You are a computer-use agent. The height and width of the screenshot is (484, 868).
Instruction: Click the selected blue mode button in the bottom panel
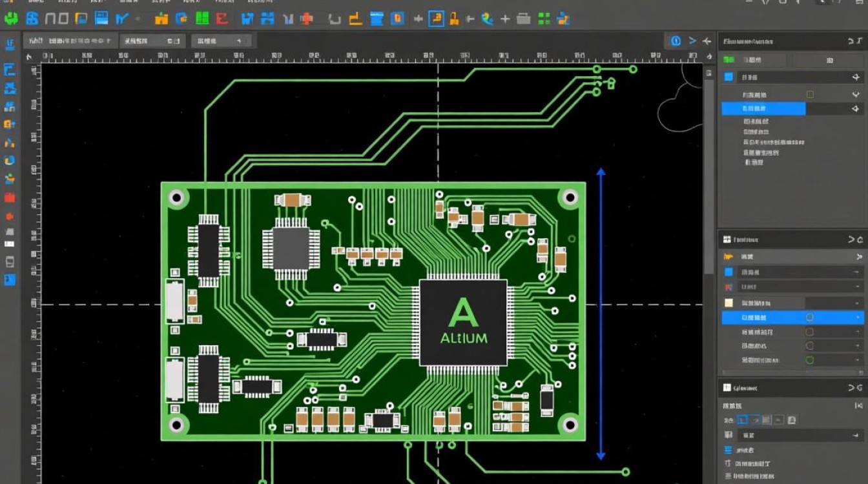[743, 420]
